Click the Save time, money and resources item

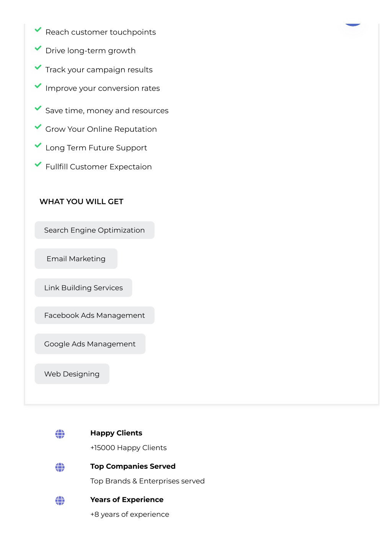[107, 111]
